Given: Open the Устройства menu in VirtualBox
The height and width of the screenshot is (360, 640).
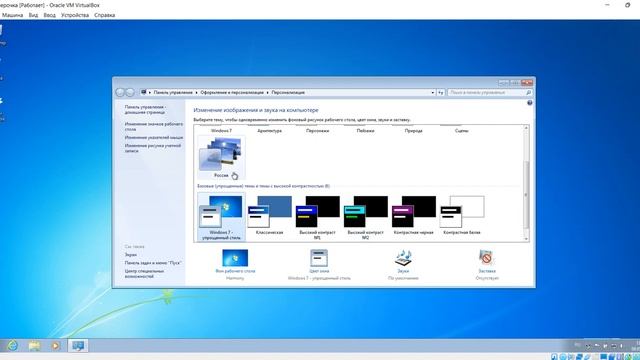Looking at the screenshot, I should (75, 15).
